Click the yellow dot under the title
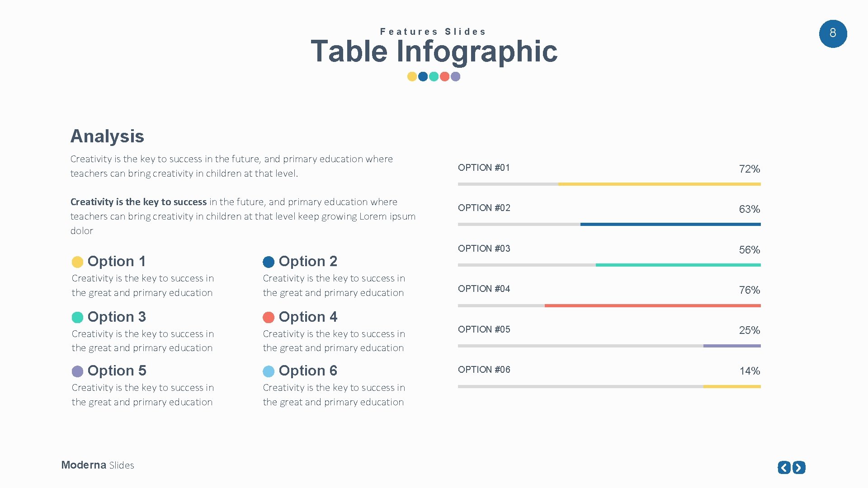868x488 pixels. click(x=412, y=76)
